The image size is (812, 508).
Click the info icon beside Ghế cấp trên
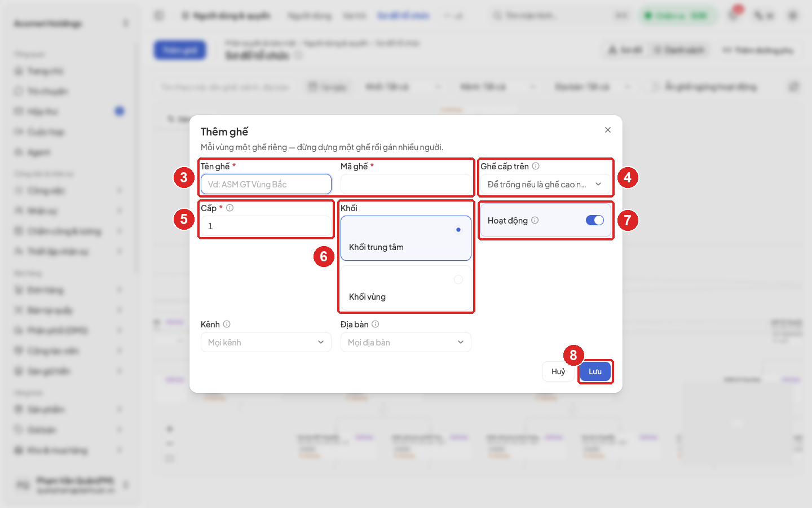click(x=536, y=166)
